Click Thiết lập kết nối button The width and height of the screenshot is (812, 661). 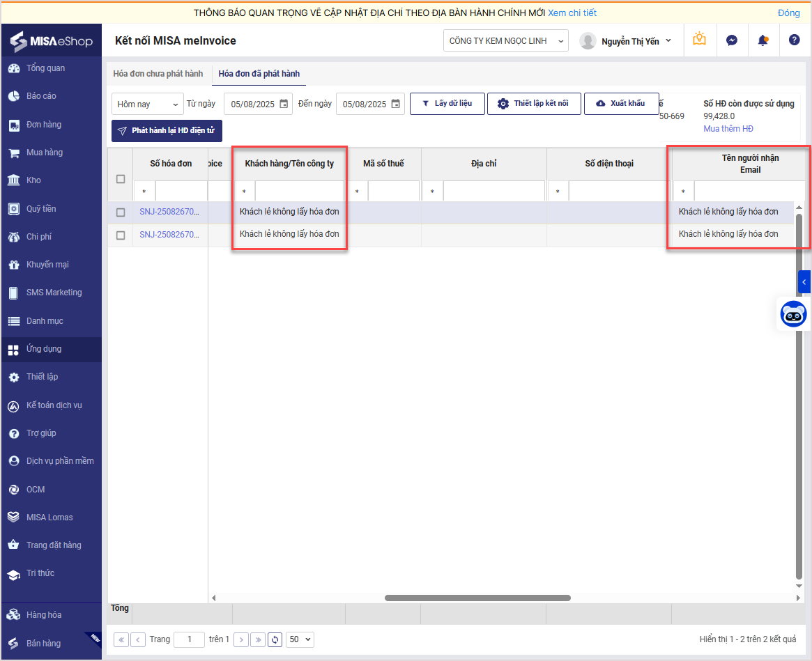[x=534, y=104]
